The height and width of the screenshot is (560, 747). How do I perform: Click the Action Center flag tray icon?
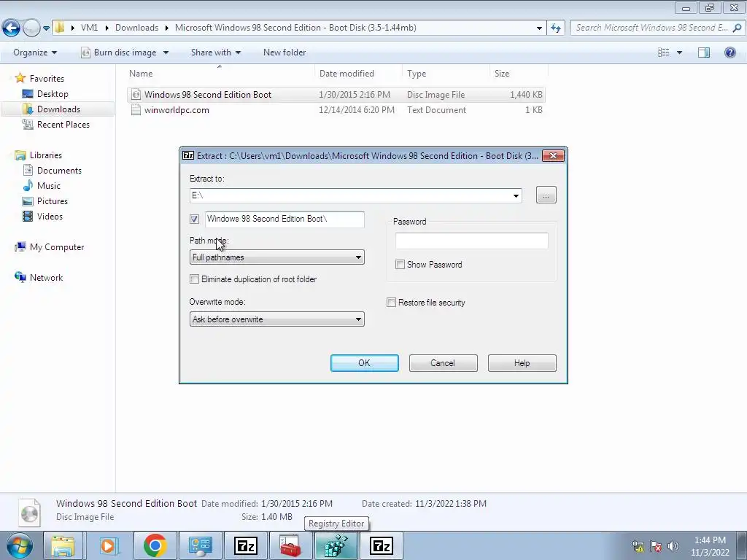[656, 546]
